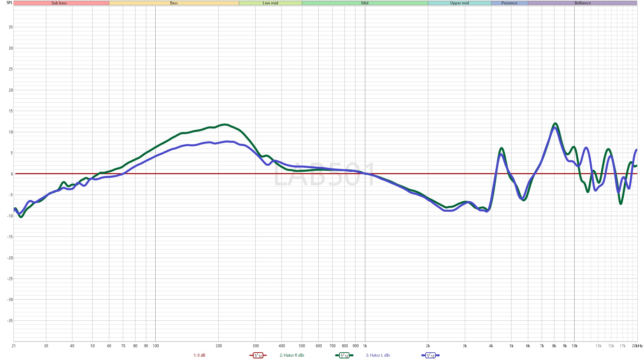Image resolution: width=644 pixels, height=359 pixels.
Task: Click the green 1/12 smoothing icon for Hator R
Action: pyautogui.click(x=344, y=355)
